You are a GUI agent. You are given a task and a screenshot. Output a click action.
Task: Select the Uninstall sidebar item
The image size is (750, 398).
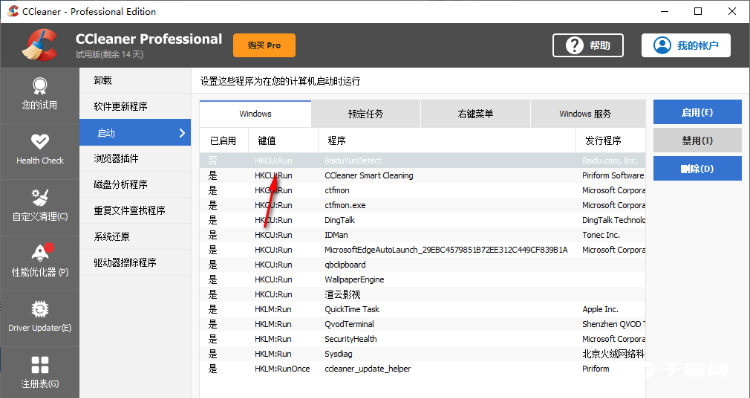coord(135,81)
